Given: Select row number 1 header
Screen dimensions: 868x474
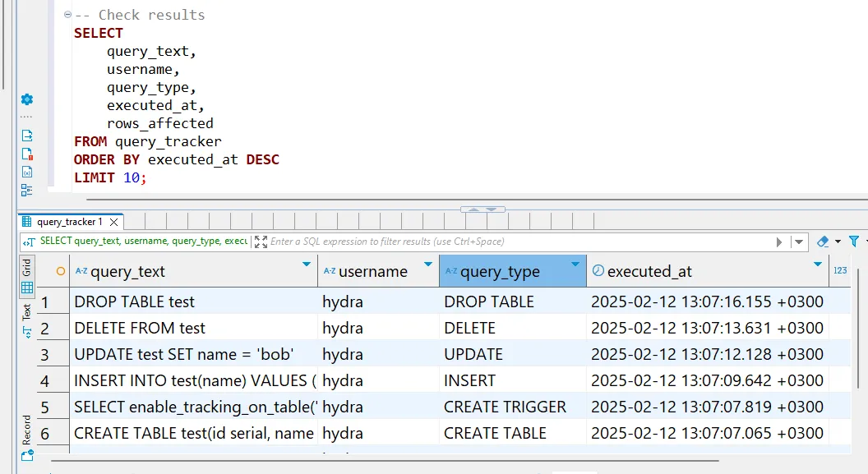Looking at the screenshot, I should pos(53,302).
